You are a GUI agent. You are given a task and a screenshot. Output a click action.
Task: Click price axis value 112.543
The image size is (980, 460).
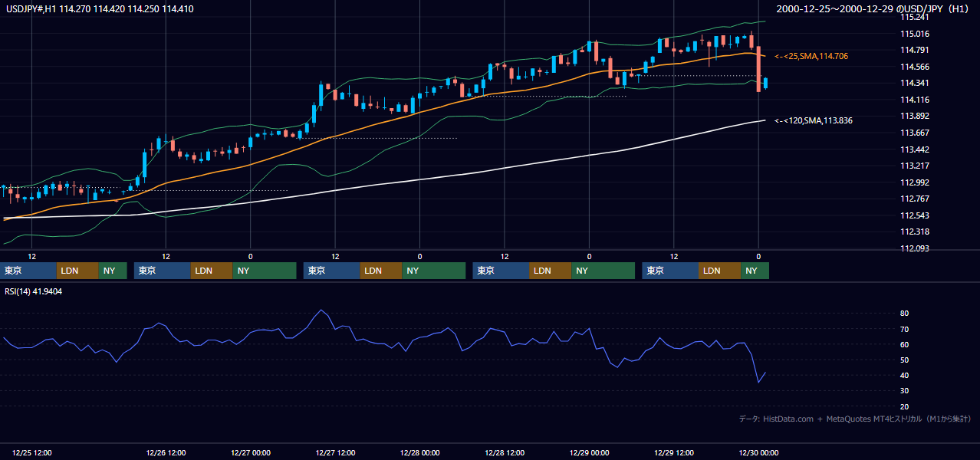pos(915,215)
